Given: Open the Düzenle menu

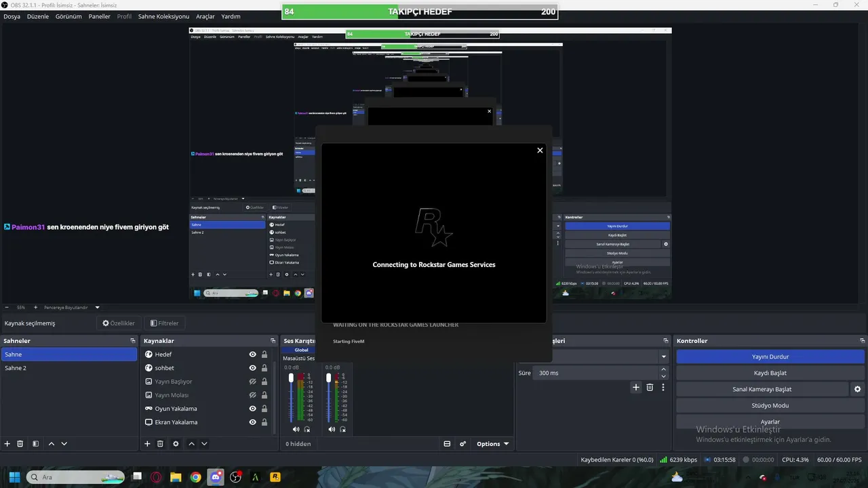Looking at the screenshot, I should point(38,16).
